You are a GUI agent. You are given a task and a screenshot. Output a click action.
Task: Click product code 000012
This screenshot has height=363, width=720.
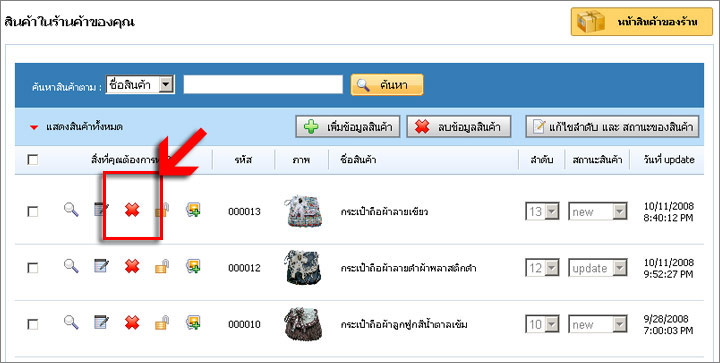click(244, 268)
